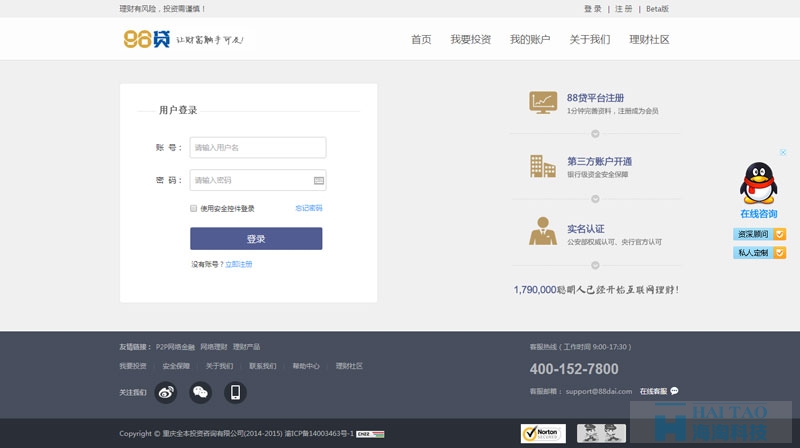Open the footer 关于我们 link

point(219,366)
